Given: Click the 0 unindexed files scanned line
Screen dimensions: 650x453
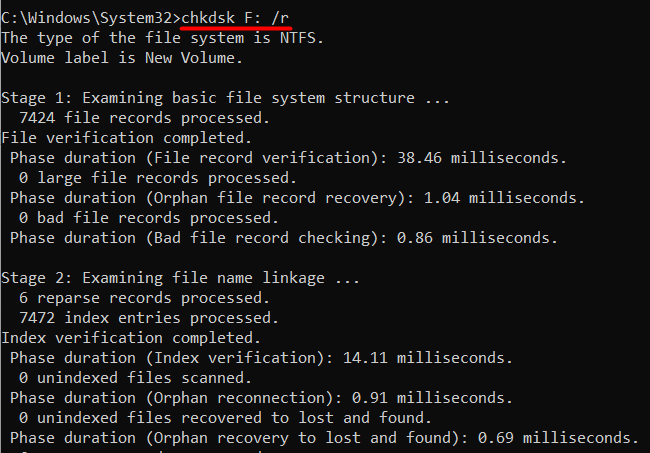Looking at the screenshot, I should (136, 378).
